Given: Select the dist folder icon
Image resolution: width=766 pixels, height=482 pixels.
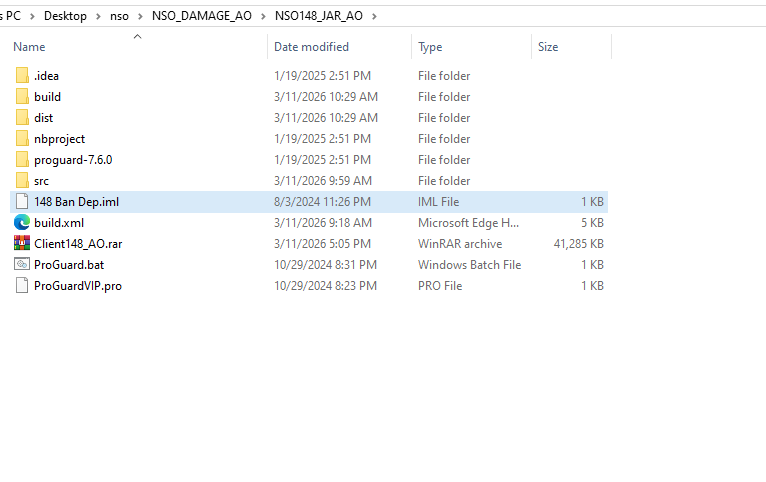Looking at the screenshot, I should (x=22, y=118).
